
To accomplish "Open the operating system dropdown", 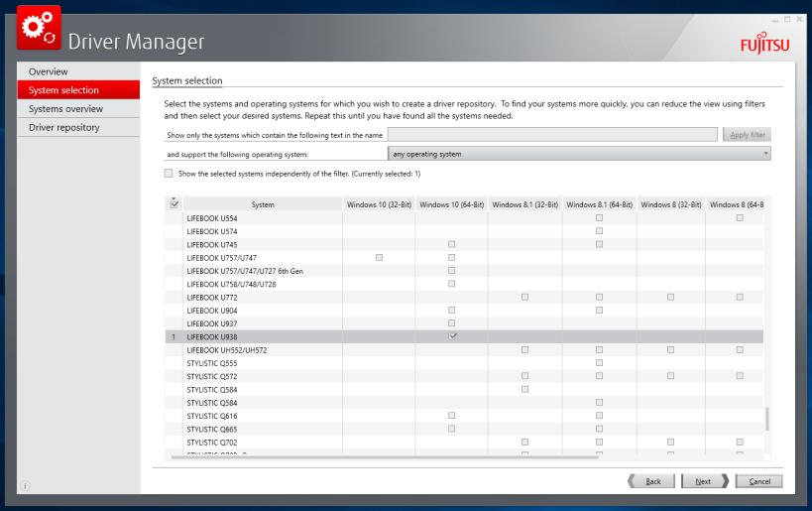I will (x=579, y=154).
